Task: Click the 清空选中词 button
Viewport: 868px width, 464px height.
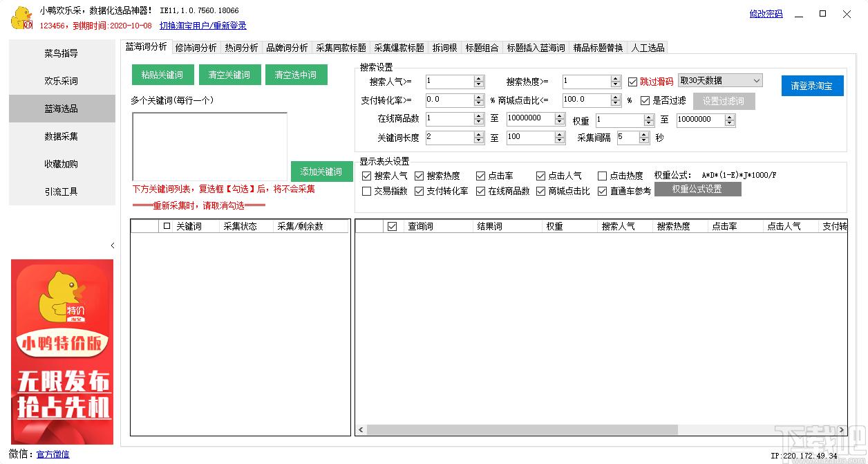Action: coord(296,75)
